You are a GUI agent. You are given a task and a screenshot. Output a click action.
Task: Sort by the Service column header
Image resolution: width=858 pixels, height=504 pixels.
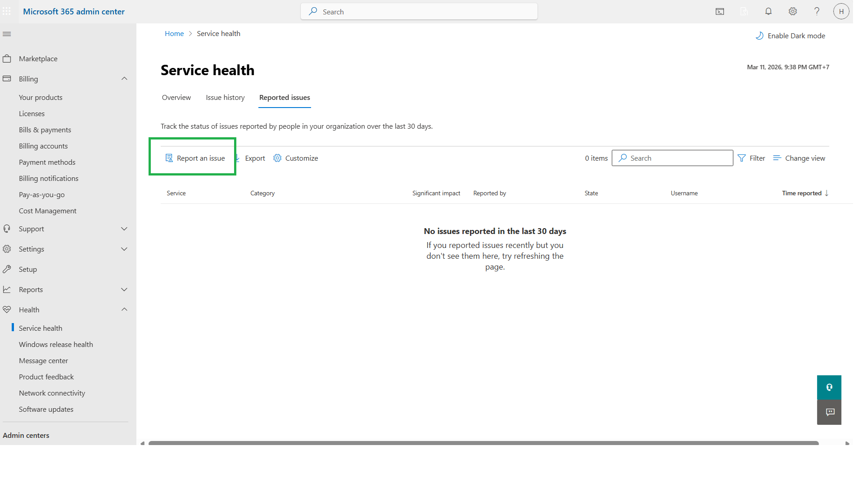176,193
